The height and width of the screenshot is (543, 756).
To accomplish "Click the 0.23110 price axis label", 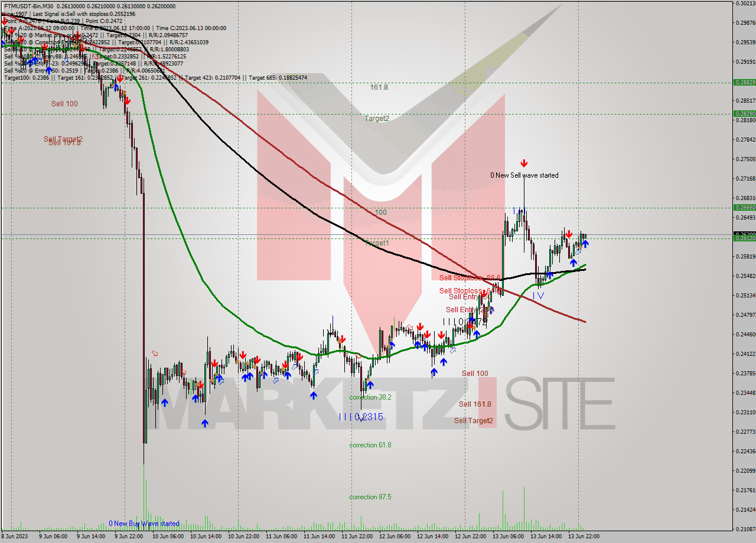I will 745,413.
